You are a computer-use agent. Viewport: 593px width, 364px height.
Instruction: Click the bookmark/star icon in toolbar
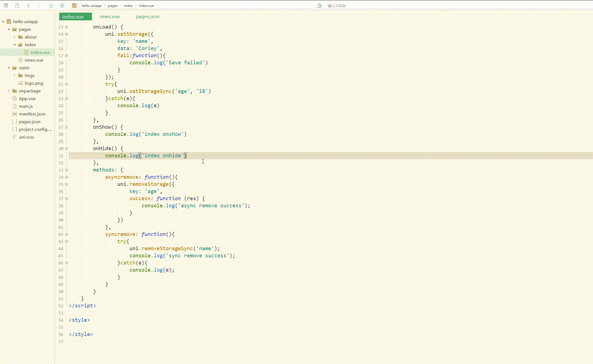[x=50, y=5]
